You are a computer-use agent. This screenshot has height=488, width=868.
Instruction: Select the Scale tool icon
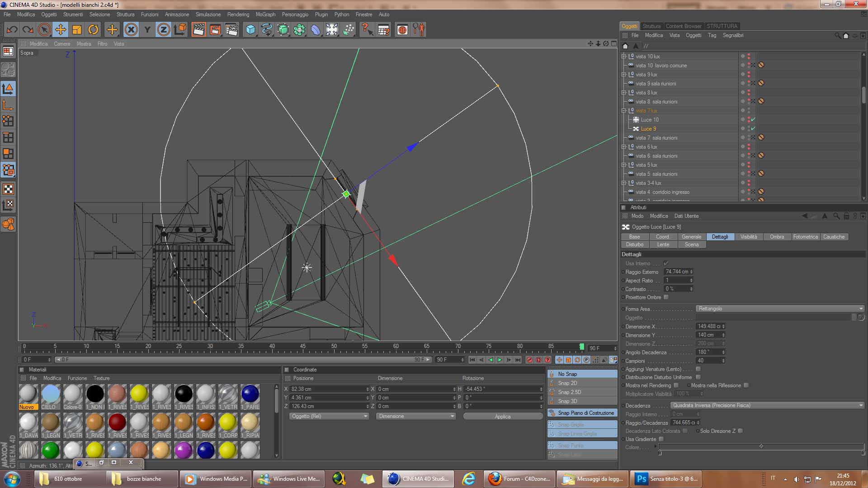click(x=77, y=30)
